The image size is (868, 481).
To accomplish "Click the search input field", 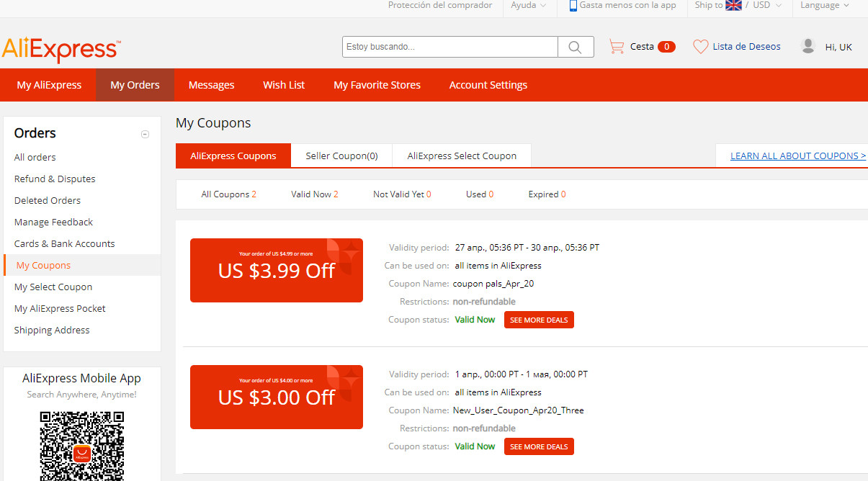I will (x=450, y=47).
